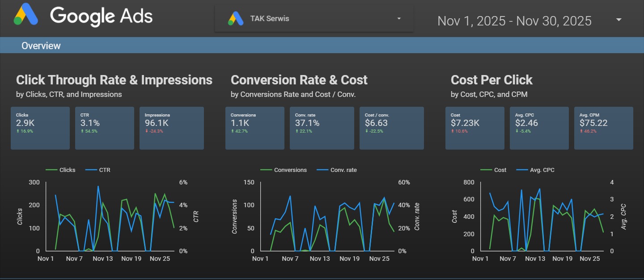Click the TAK Serwis account logo icon
The image size is (644, 280).
point(235,19)
